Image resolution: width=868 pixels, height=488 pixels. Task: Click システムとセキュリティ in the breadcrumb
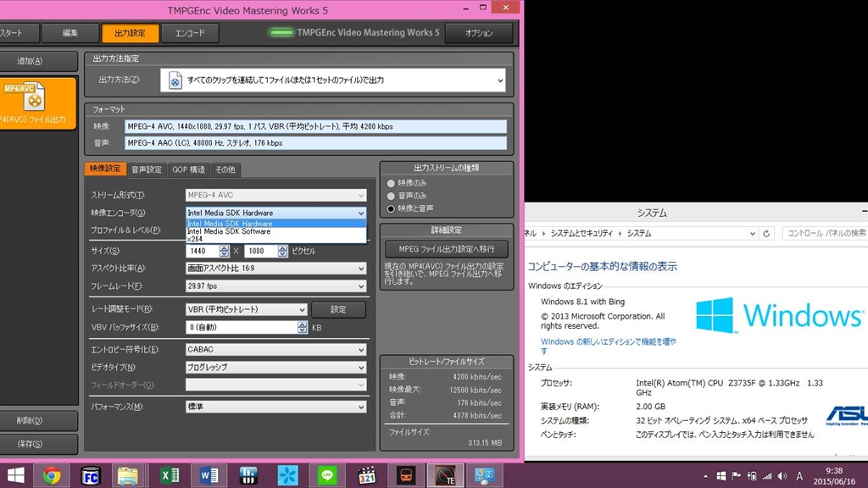pos(581,234)
